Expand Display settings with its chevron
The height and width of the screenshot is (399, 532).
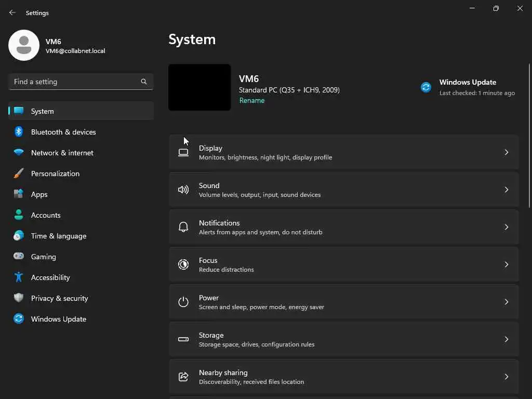506,152
